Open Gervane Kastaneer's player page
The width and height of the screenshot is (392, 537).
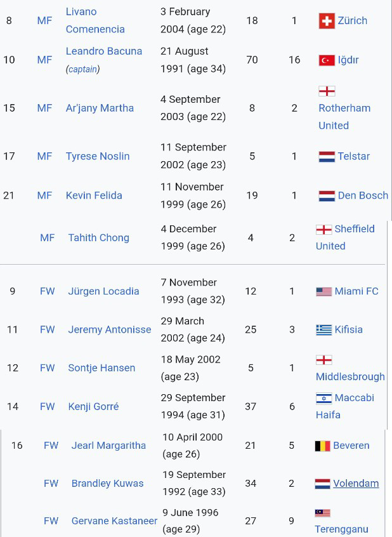tap(114, 521)
